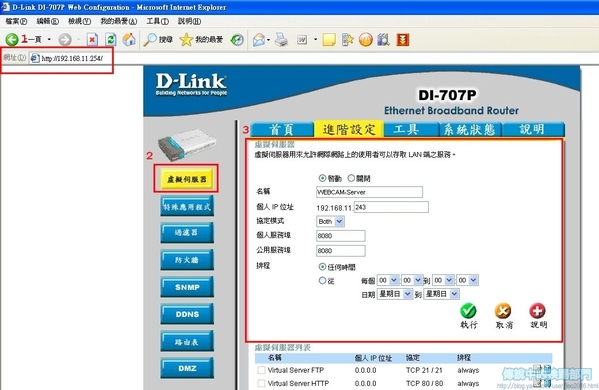Open the end minute dropdown

pyautogui.click(x=467, y=280)
